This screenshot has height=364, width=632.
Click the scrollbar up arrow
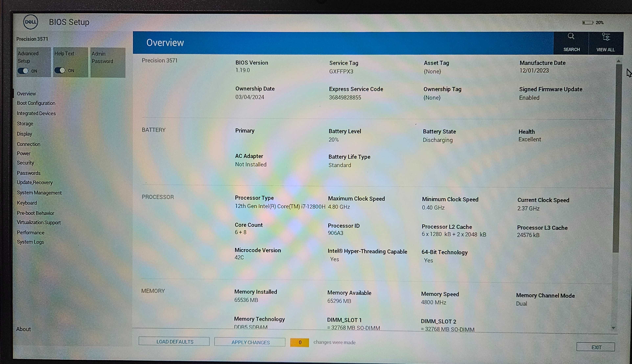coord(619,61)
